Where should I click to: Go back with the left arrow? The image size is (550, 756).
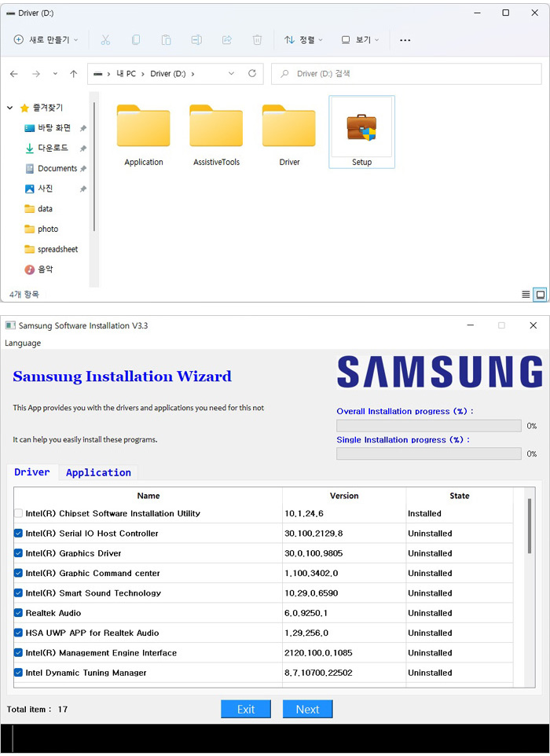[x=14, y=74]
